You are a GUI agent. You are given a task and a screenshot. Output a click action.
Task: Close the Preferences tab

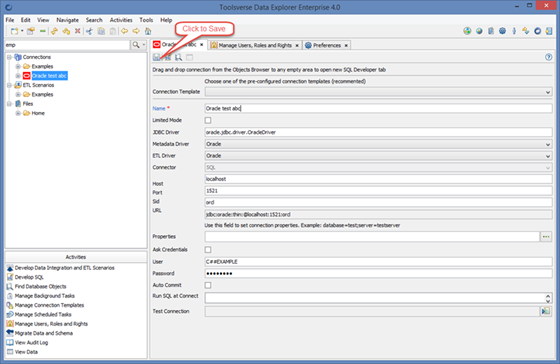346,46
